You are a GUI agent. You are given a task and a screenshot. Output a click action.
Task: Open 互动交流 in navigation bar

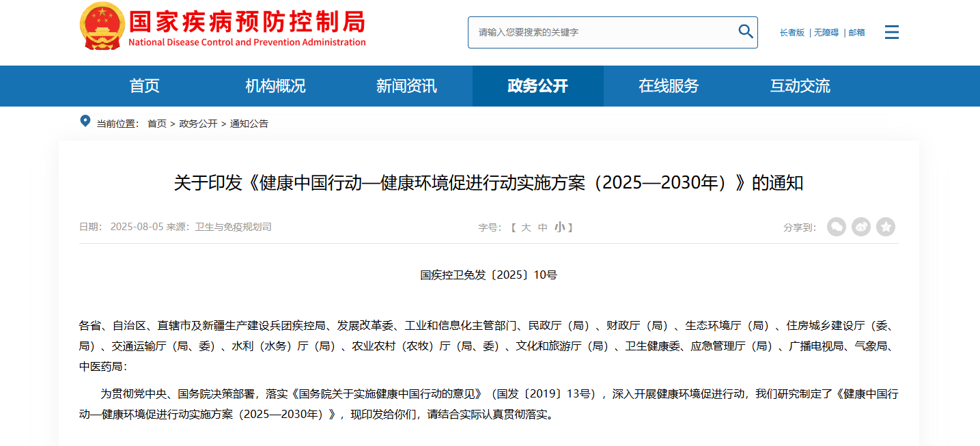tap(800, 86)
